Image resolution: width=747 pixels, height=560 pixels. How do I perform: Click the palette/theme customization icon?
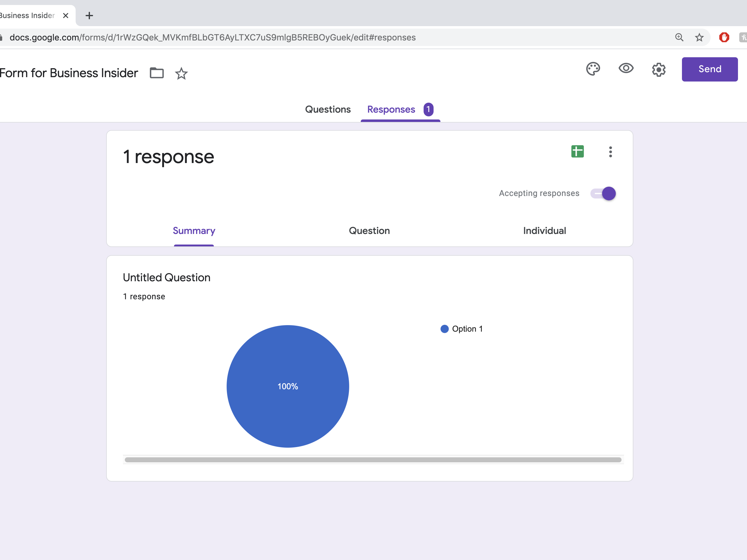point(593,69)
